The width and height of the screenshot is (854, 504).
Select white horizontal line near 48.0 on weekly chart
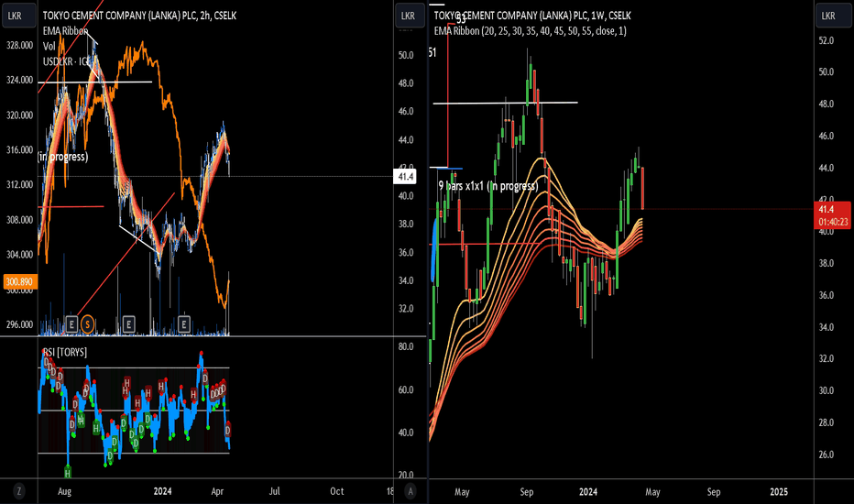pyautogui.click(x=505, y=103)
